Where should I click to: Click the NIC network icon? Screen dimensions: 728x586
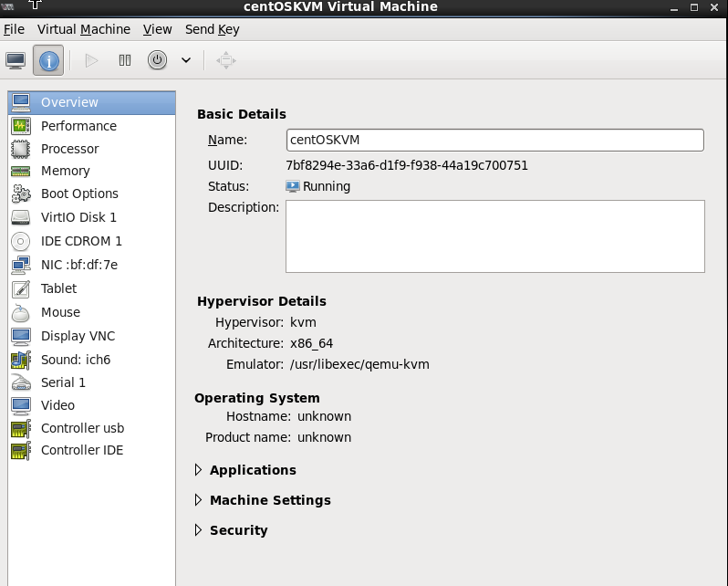pos(21,265)
